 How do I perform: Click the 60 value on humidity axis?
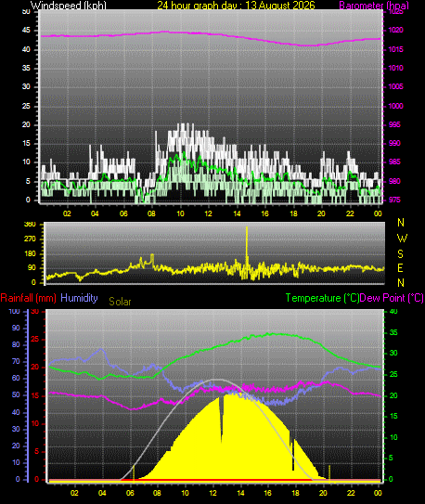coord(16,379)
